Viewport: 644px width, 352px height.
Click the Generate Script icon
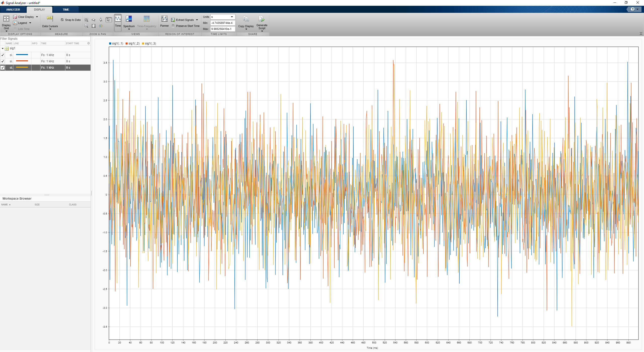(262, 19)
